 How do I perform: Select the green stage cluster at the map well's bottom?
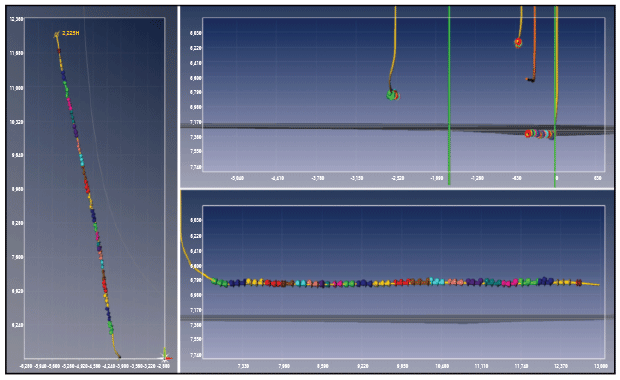[111, 327]
